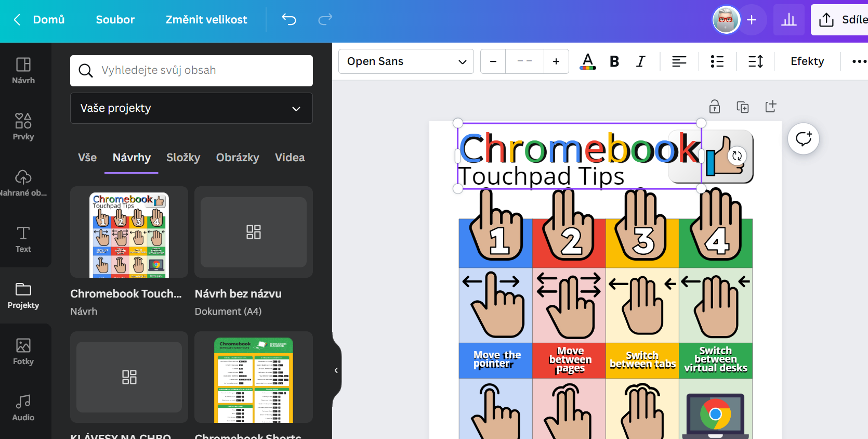The height and width of the screenshot is (439, 868).
Task: Click the Chromebook Touch... title text
Action: click(x=126, y=294)
